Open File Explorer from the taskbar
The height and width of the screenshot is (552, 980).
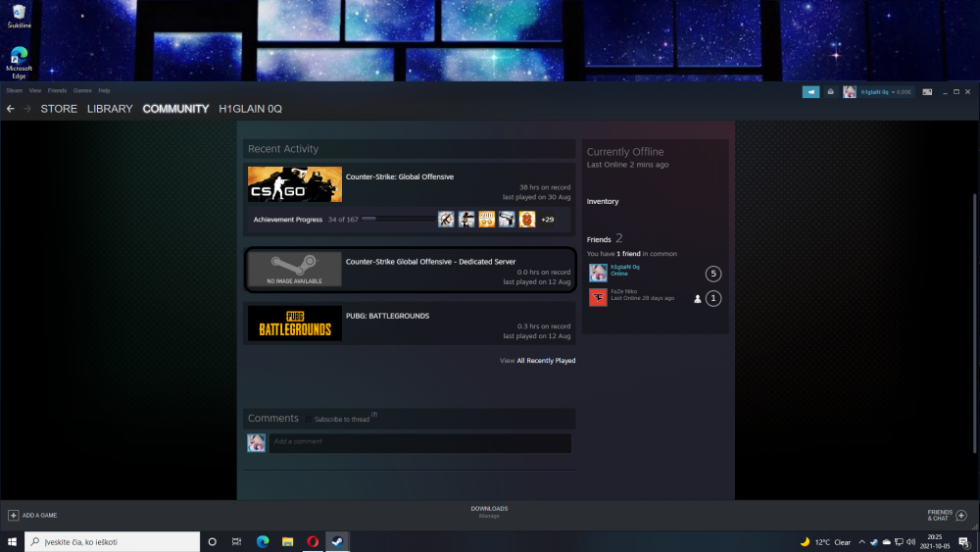click(x=287, y=541)
